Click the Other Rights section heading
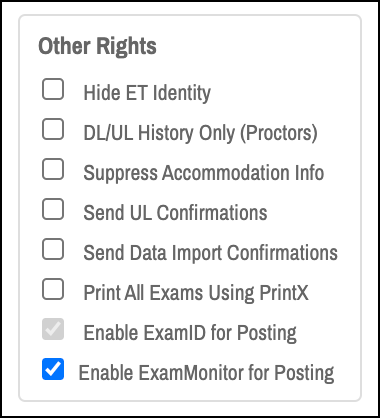The image size is (380, 418). tap(97, 46)
